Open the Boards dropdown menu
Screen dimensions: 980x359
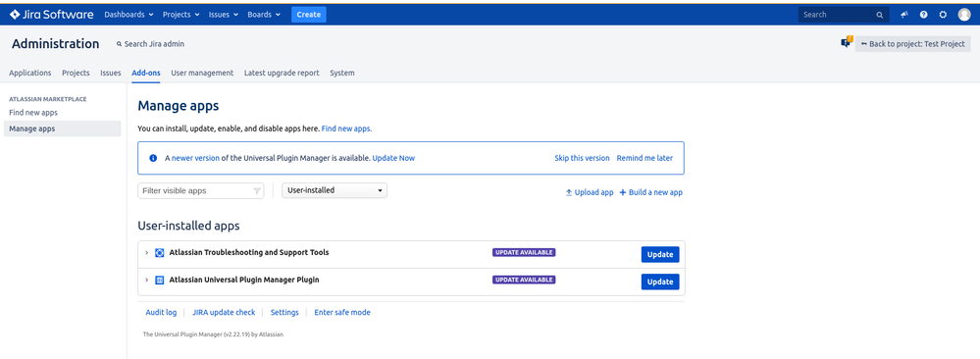[264, 15]
